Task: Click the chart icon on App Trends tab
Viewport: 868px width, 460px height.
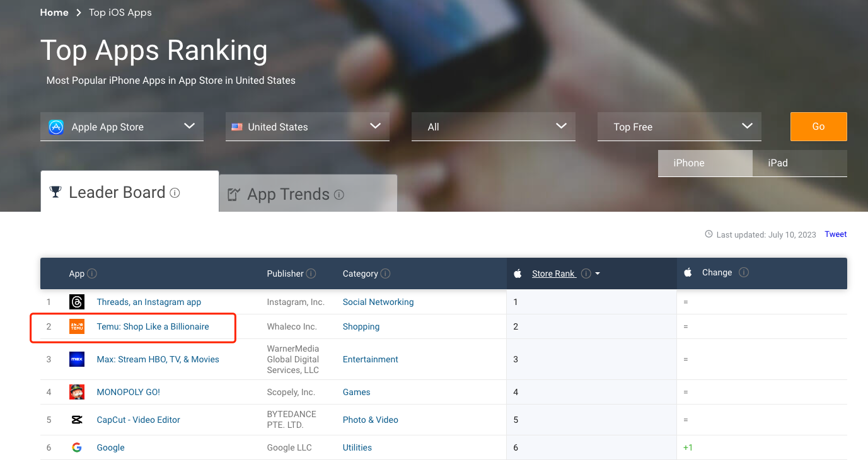Action: [234, 195]
